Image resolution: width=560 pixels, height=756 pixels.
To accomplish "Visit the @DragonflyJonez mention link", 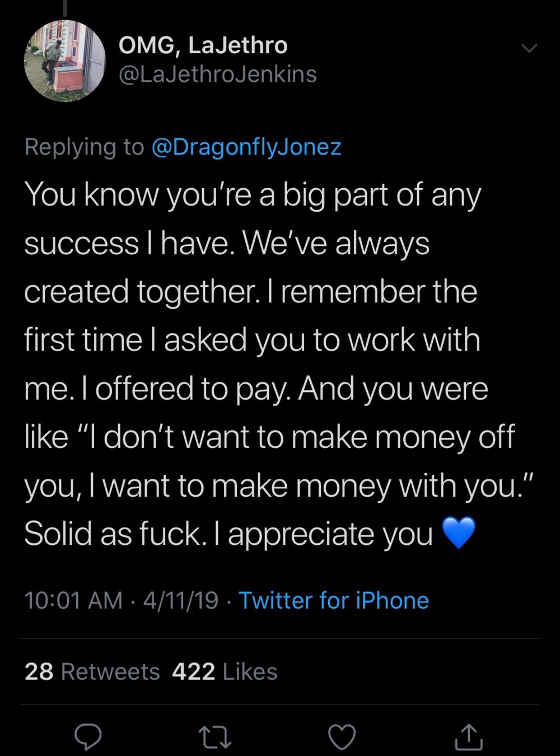I will click(246, 147).
